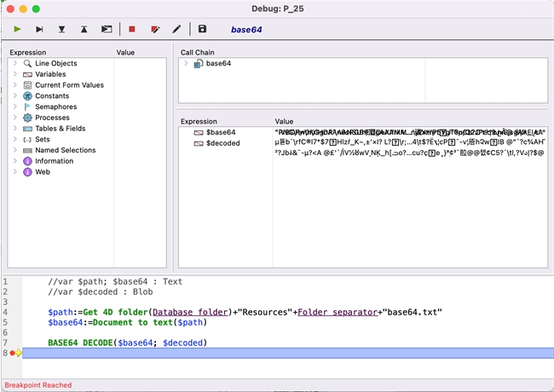The height and width of the screenshot is (392, 554).
Task: Expand base64 in the Call Chain
Action: click(x=186, y=64)
